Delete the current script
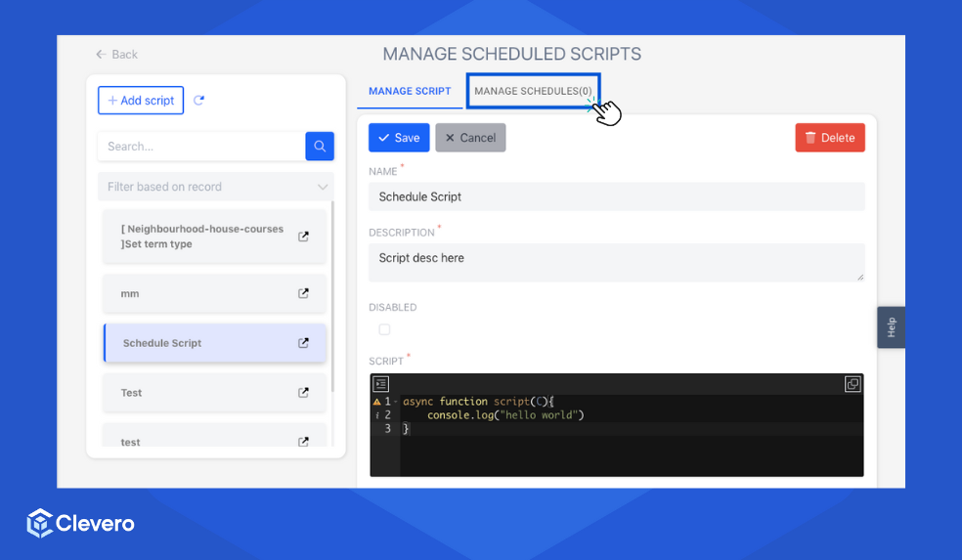The width and height of the screenshot is (962, 560). 830,138
